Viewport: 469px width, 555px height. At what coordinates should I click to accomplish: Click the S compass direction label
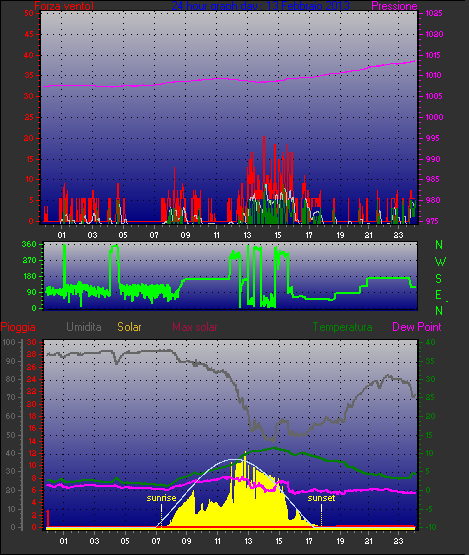439,279
